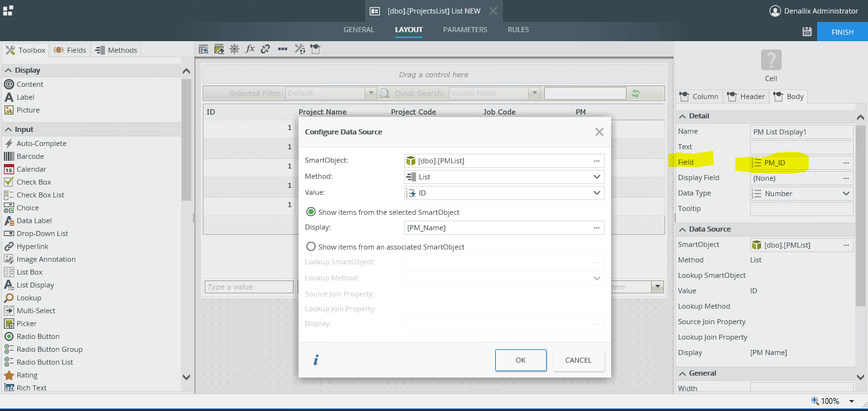Select the Radio Button Group control
This screenshot has height=411, width=868.
coord(43,349)
